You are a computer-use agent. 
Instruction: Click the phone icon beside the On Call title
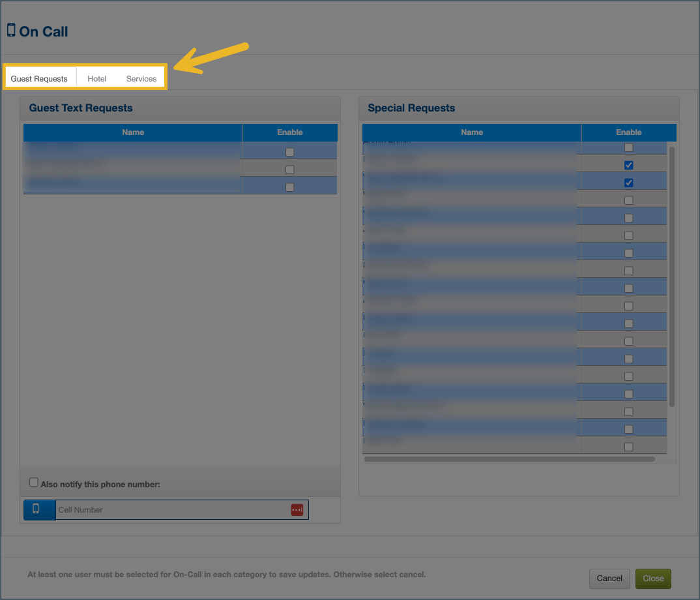point(11,30)
